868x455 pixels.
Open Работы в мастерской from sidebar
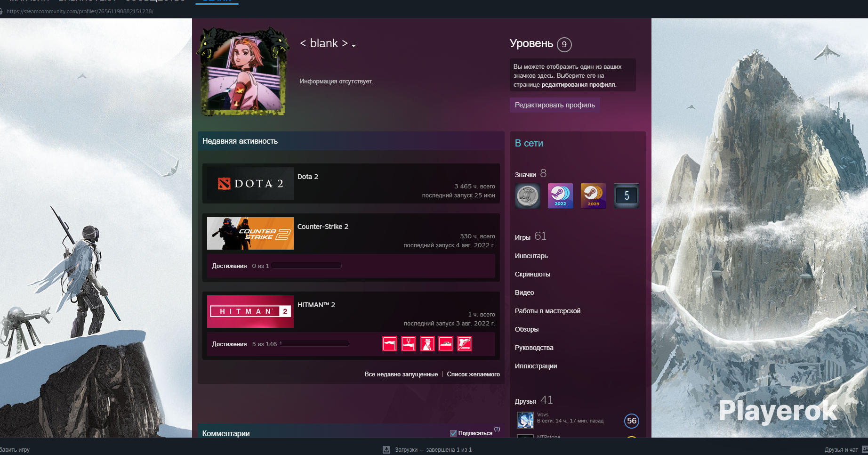point(547,311)
